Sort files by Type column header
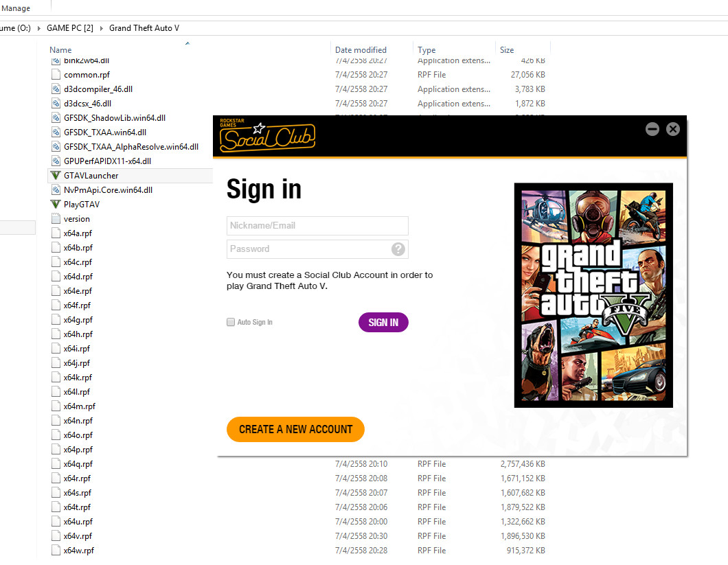Screen dimensions: 728x565 coord(426,49)
